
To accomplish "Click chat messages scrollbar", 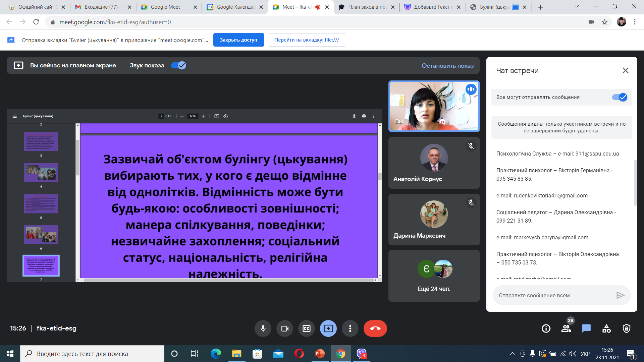I will 635,183.
